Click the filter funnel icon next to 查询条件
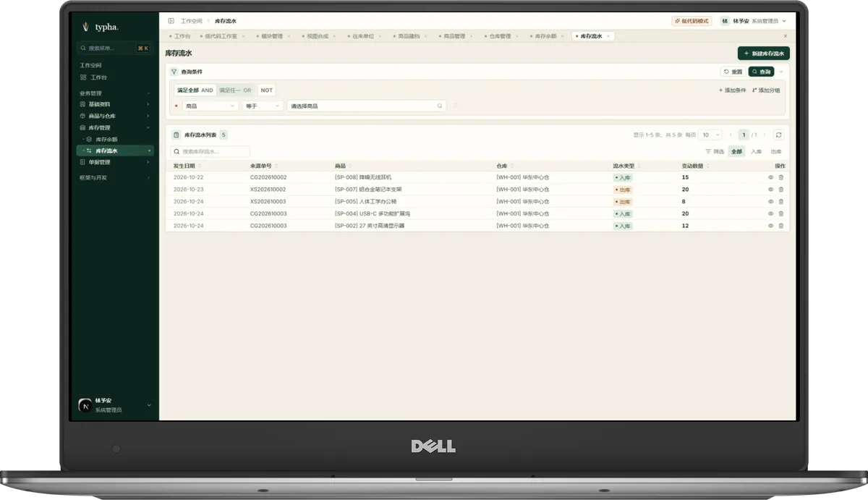This screenshot has width=868, height=500. (174, 72)
